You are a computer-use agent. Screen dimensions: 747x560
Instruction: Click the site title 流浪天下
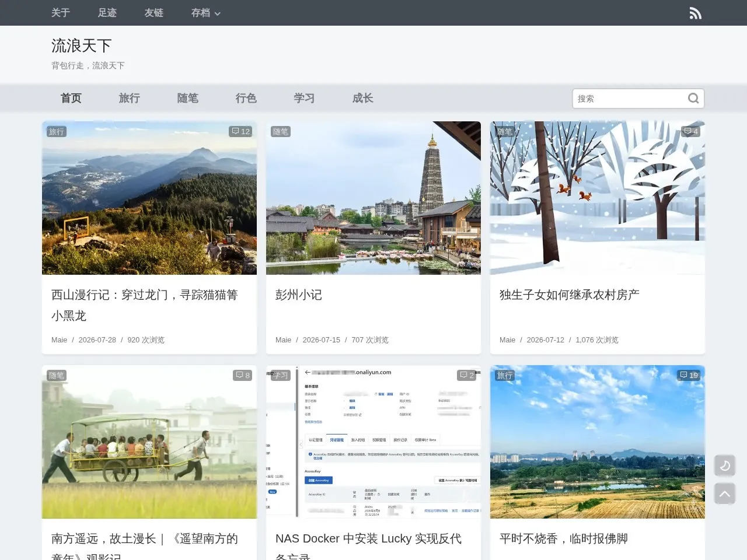(x=81, y=45)
